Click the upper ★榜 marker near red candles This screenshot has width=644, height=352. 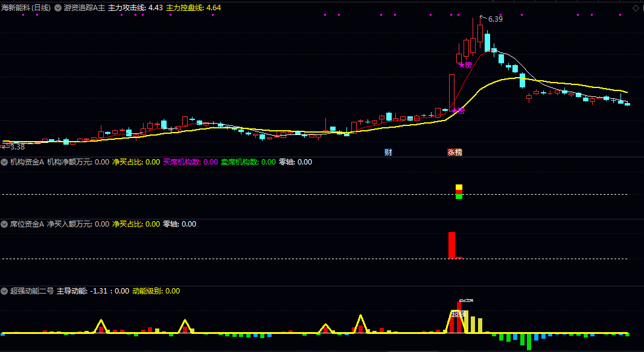coord(465,65)
